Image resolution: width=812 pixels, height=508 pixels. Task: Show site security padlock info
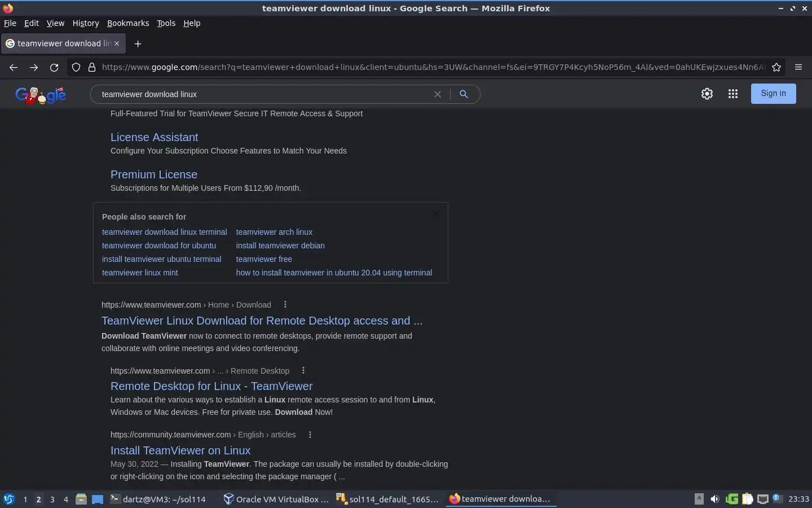92,67
